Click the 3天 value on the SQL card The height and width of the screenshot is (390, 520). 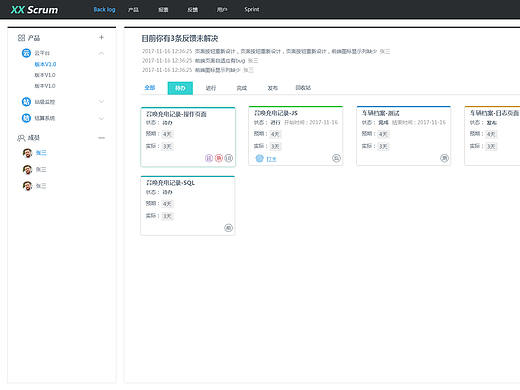pos(167,216)
